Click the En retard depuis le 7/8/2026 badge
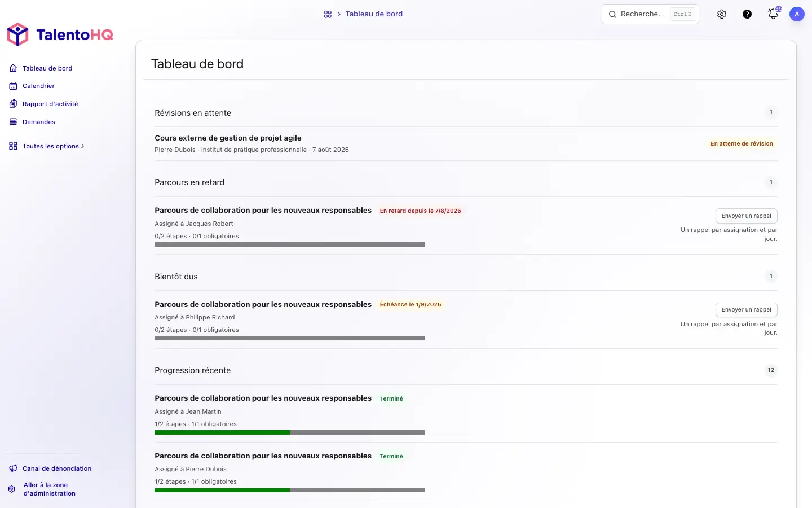 [x=420, y=211]
